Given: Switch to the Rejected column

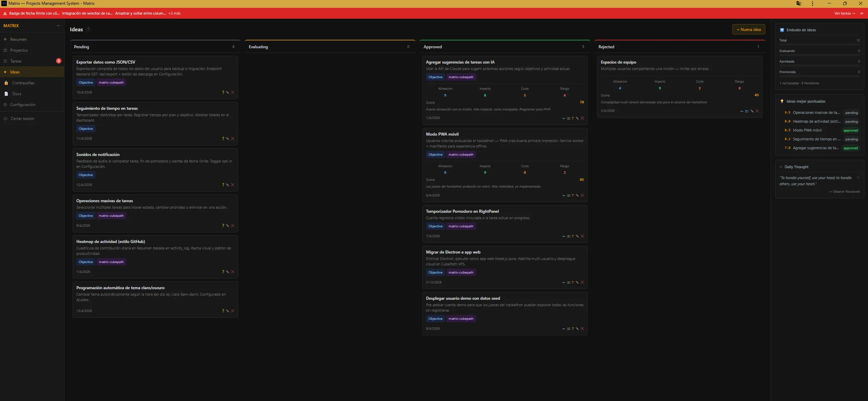Looking at the screenshot, I should point(607,47).
